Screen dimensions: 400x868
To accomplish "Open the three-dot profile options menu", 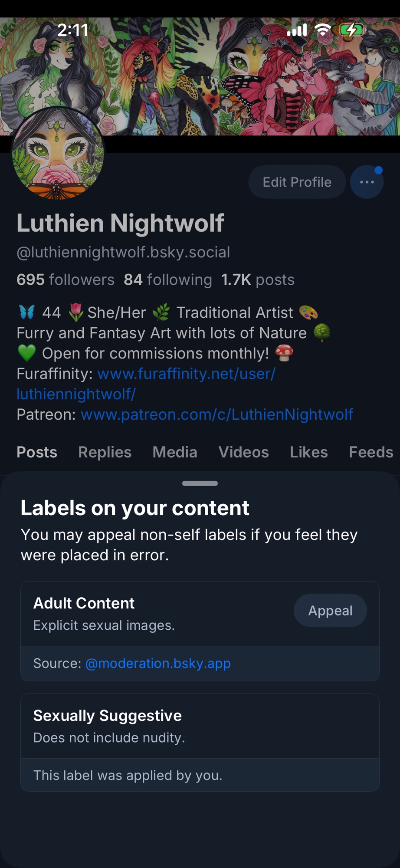I will [367, 182].
